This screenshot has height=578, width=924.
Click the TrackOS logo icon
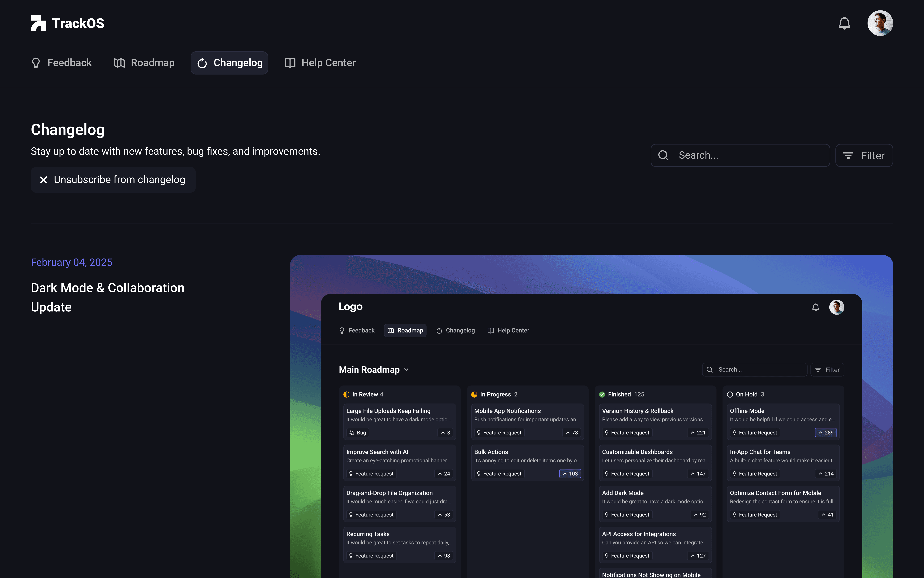coord(38,23)
